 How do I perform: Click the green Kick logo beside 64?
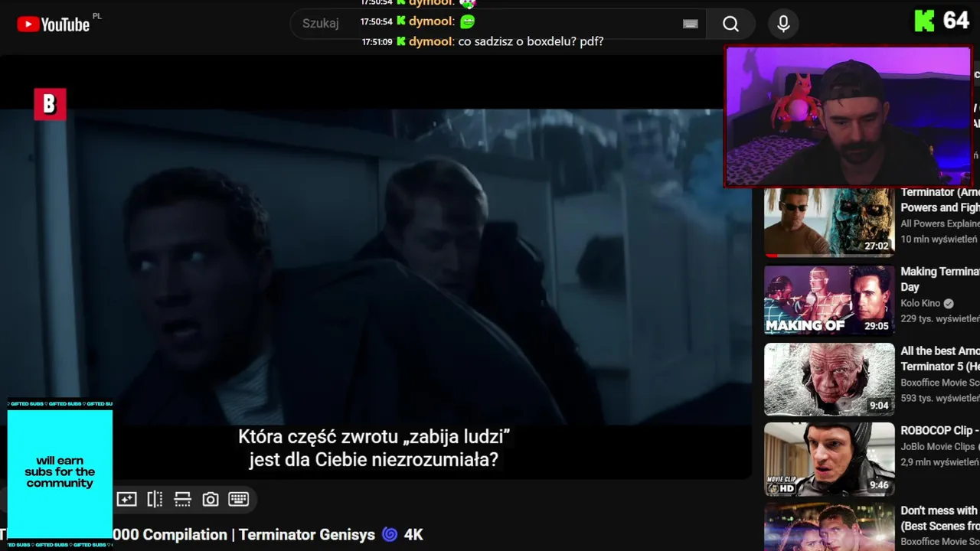(x=924, y=21)
